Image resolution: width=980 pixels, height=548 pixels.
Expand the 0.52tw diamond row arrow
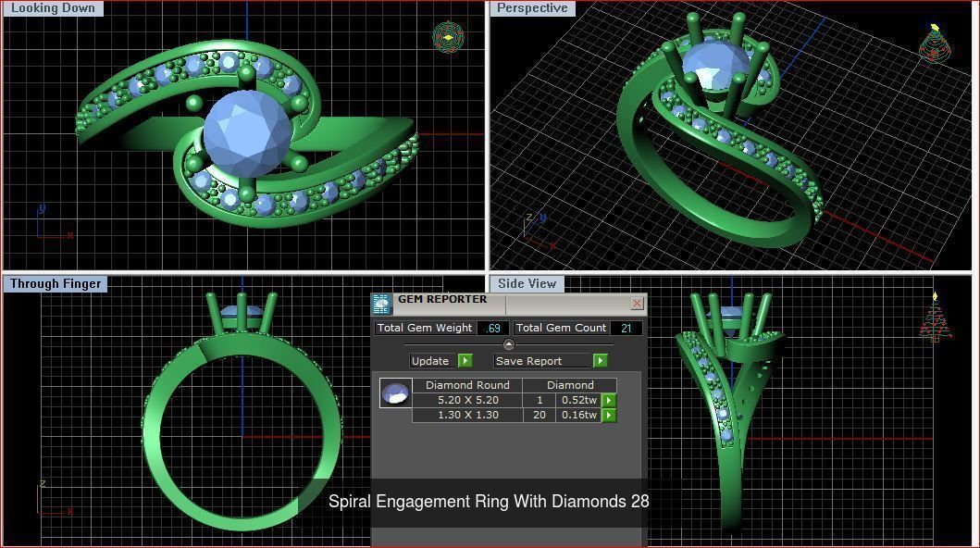click(x=609, y=400)
